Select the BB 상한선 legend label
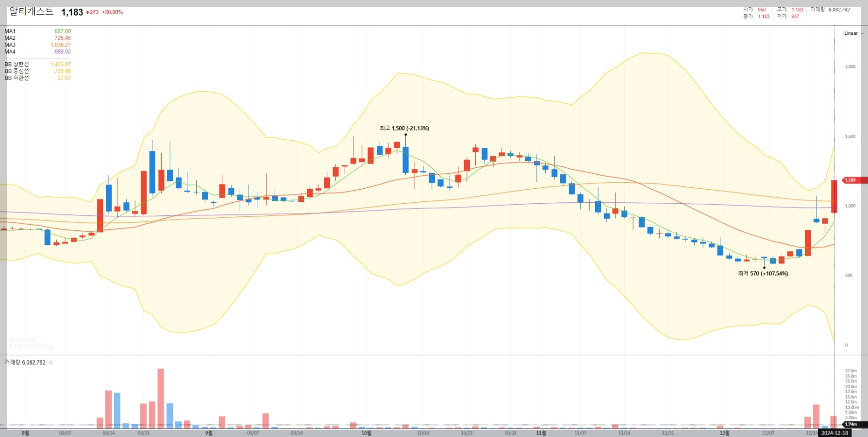This screenshot has width=868, height=437. [x=17, y=64]
